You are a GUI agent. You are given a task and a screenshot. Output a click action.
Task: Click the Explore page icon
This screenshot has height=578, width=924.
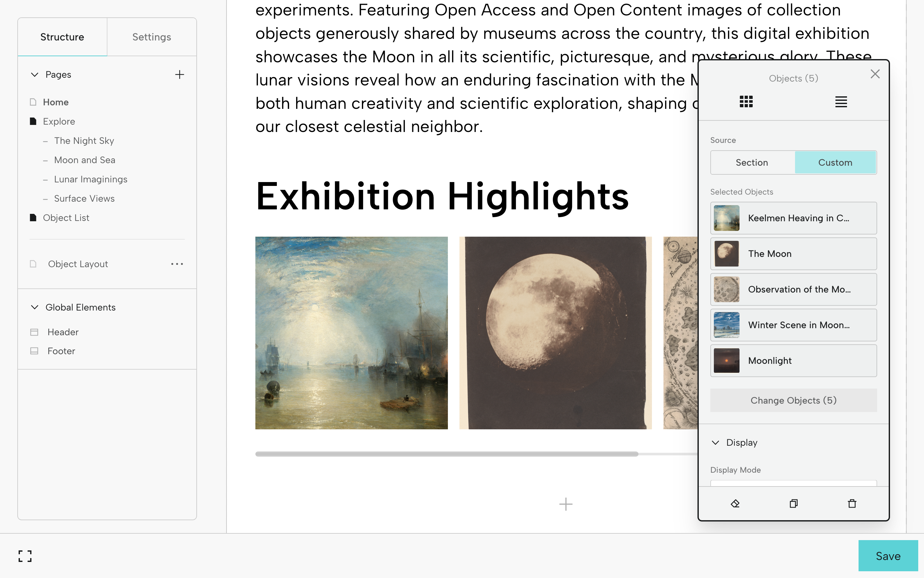click(33, 121)
